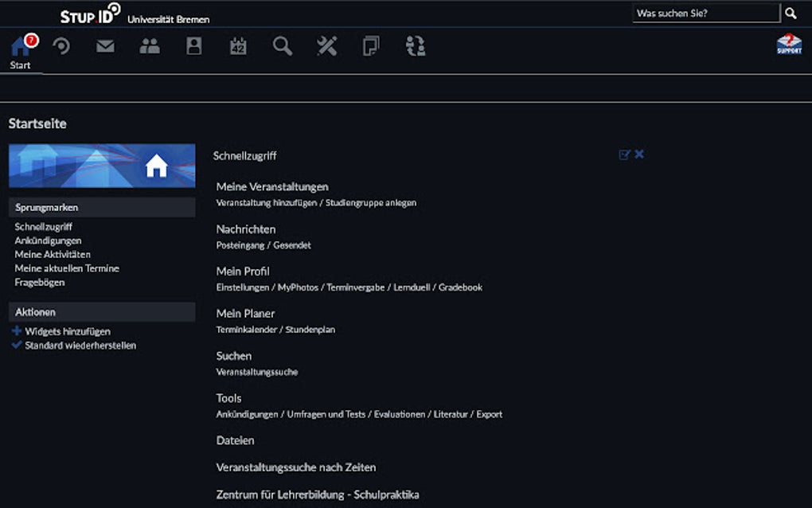The width and height of the screenshot is (812, 508).
Task: Click the Universität Bremen header text
Action: [169, 20]
